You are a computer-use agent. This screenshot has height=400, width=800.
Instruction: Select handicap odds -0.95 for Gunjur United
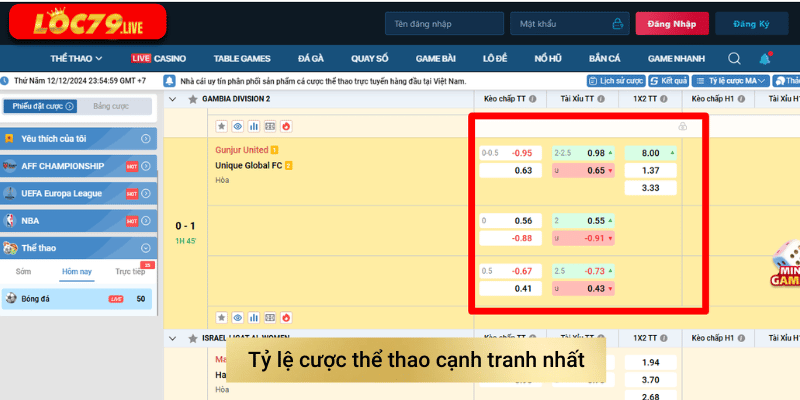(x=510, y=153)
